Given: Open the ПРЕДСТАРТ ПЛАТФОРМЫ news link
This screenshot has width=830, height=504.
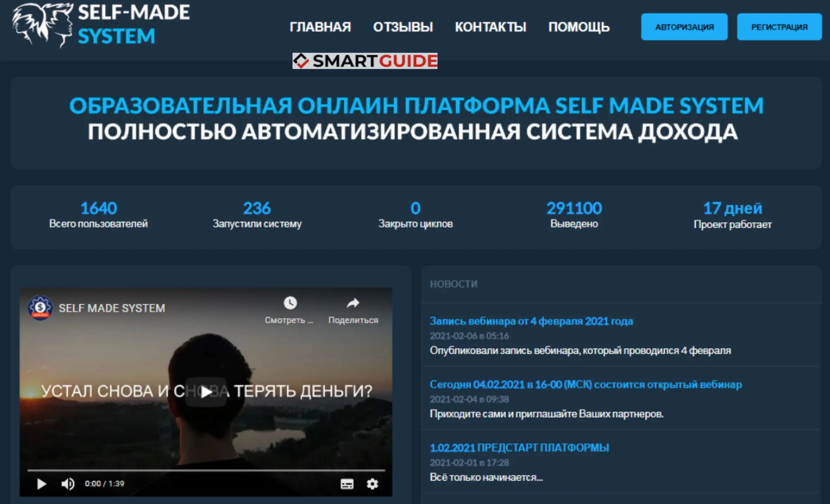Looking at the screenshot, I should tap(519, 448).
